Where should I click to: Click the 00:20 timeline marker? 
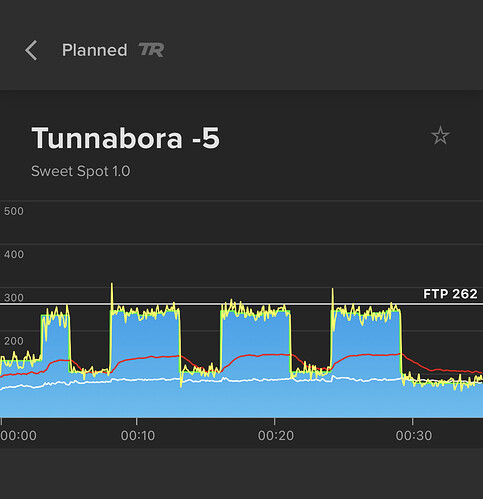point(276,435)
